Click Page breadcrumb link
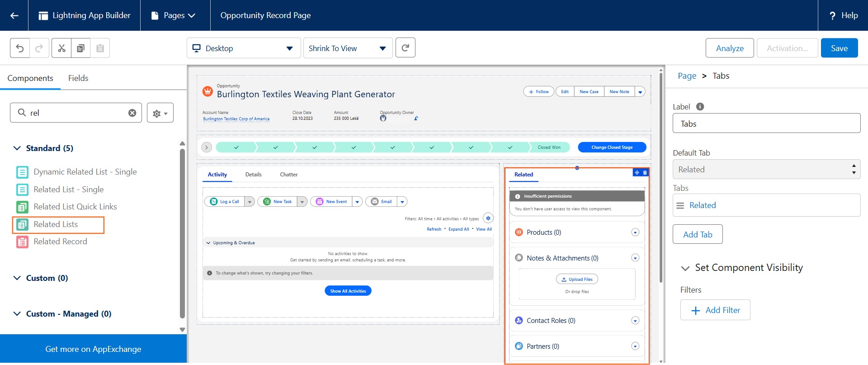Screen dimensions: 868x365 point(687,76)
